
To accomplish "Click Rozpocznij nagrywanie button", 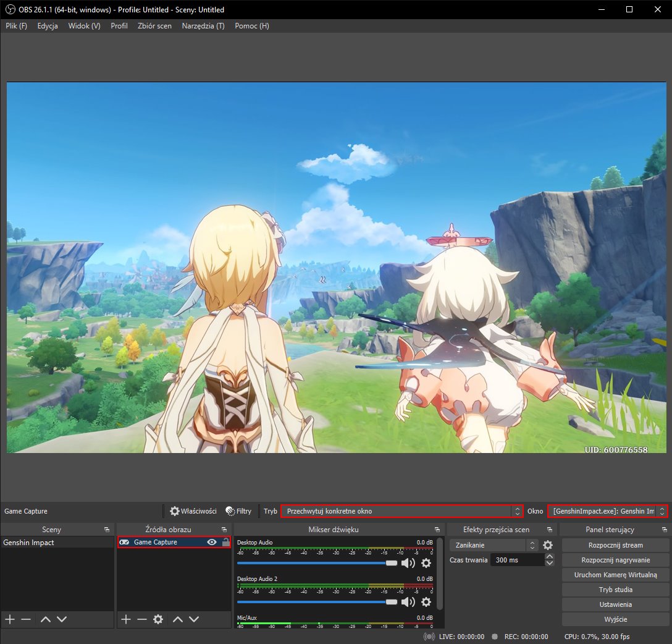I will click(615, 560).
